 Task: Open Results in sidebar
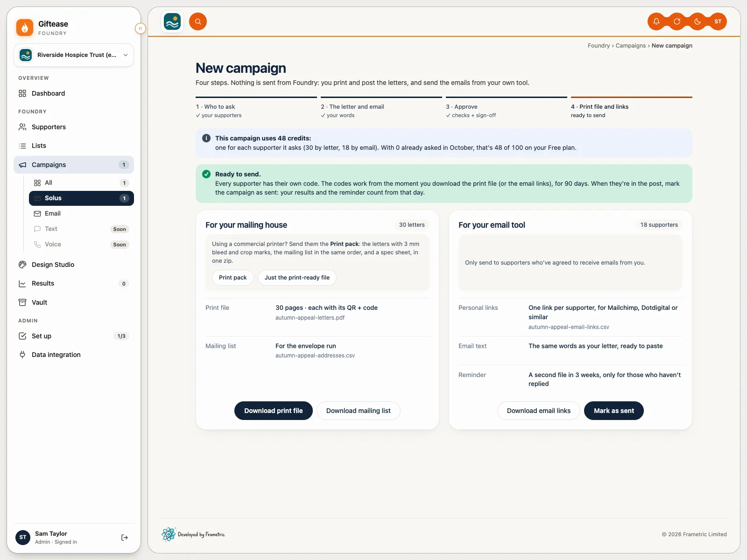point(74,283)
